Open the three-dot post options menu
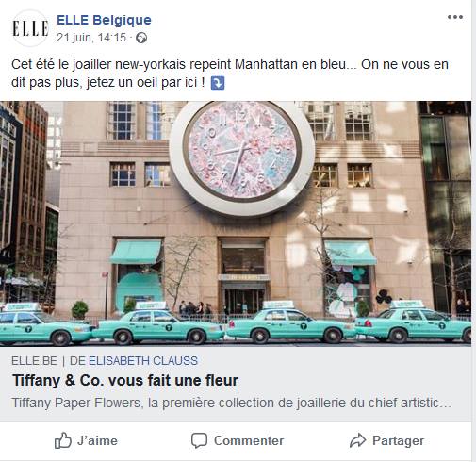 click(x=455, y=17)
